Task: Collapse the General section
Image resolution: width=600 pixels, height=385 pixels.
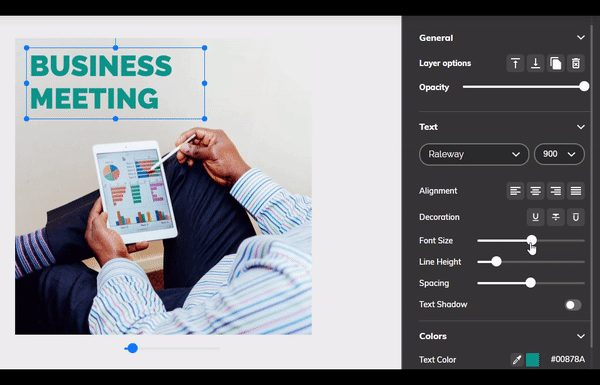Action: 580,38
